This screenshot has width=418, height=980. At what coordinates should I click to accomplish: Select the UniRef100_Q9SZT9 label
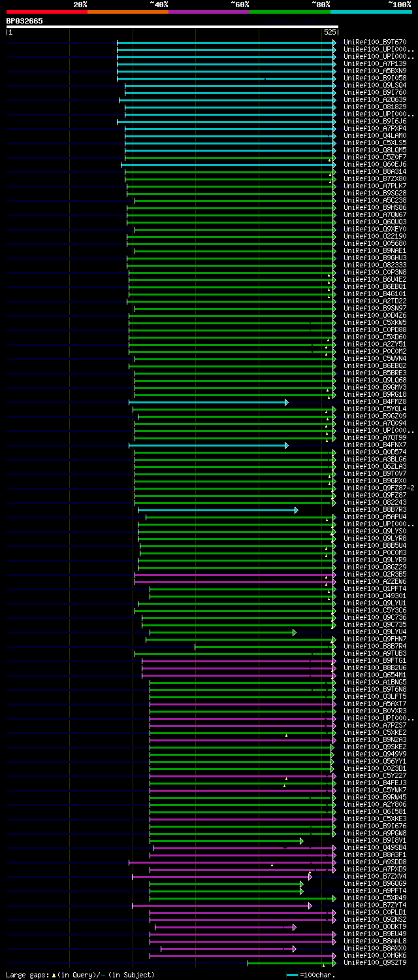[x=376, y=963]
